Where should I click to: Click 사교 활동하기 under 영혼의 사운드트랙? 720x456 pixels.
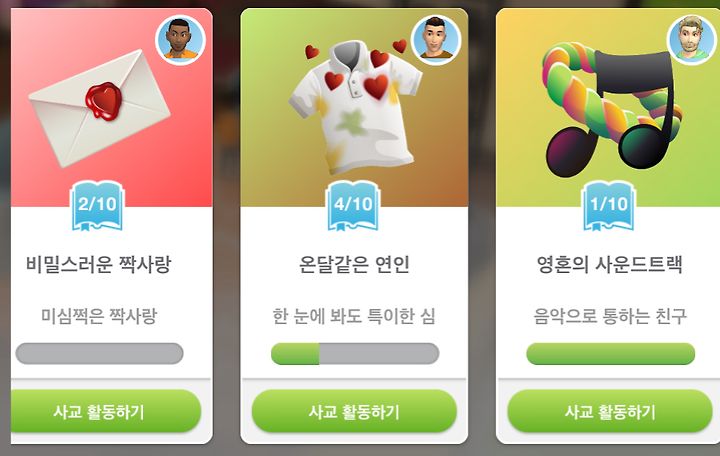click(x=610, y=411)
